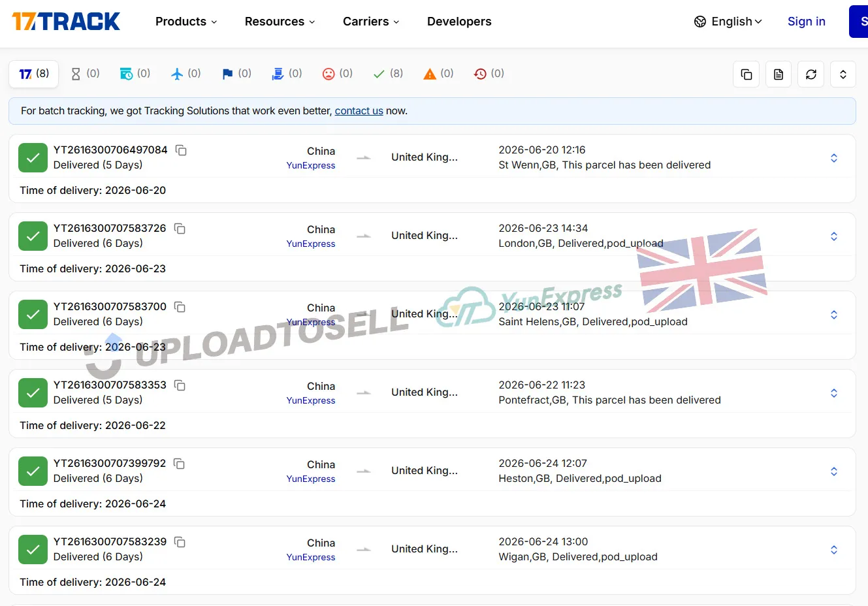This screenshot has height=606, width=868.
Task: Click delivered checkmark of YT2616300707399792
Action: click(33, 471)
